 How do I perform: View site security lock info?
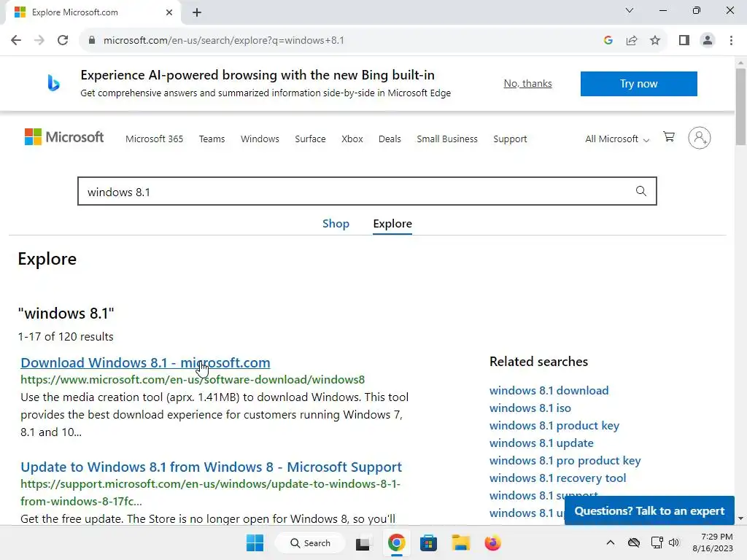click(92, 41)
